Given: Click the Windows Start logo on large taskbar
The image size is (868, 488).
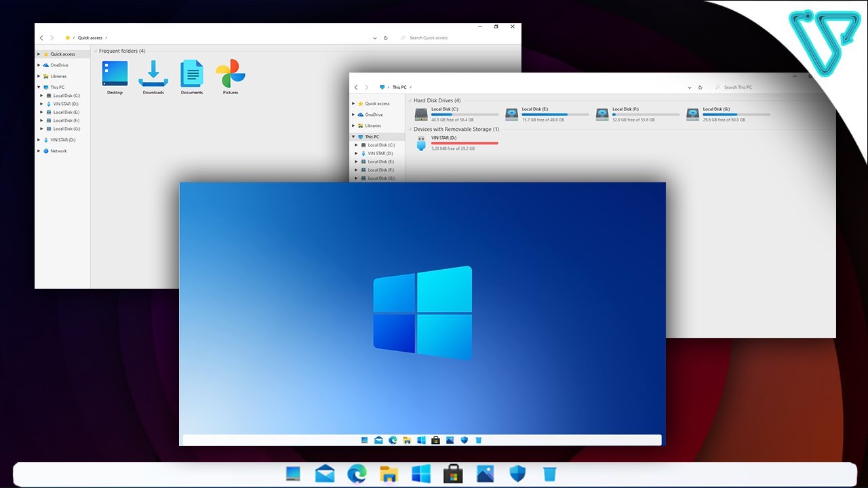Looking at the screenshot, I should [x=420, y=474].
